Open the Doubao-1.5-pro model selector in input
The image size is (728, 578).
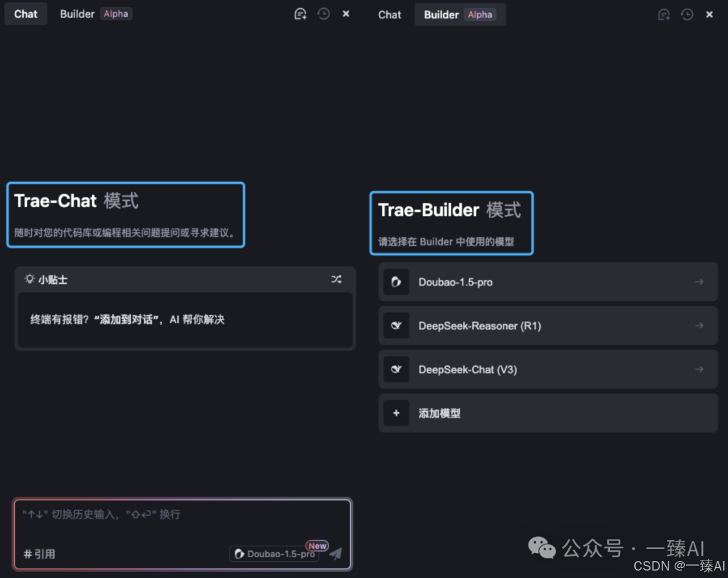click(275, 554)
